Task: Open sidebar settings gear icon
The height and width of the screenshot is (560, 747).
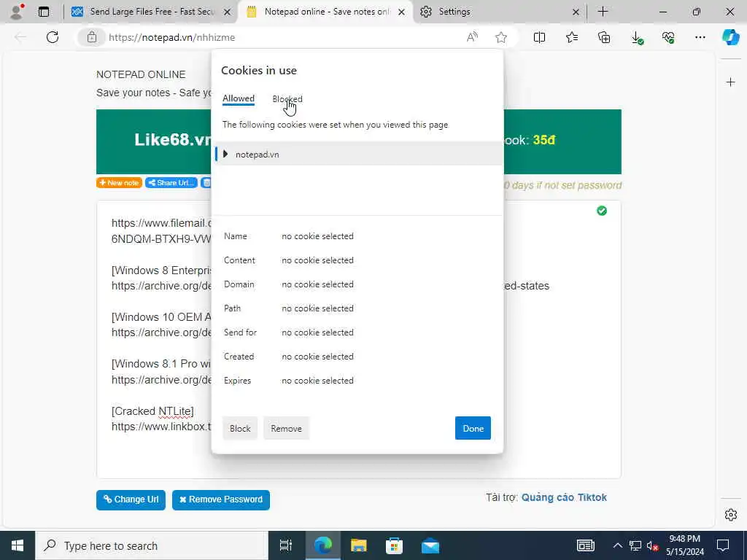Action: tap(731, 515)
